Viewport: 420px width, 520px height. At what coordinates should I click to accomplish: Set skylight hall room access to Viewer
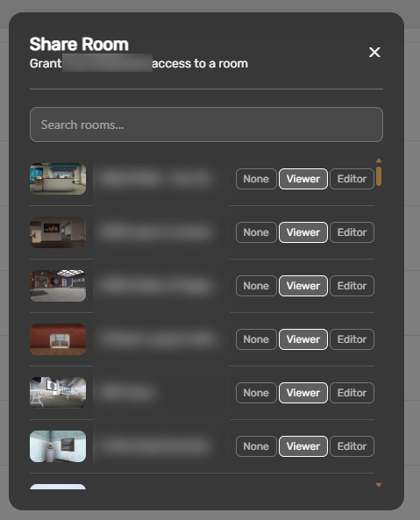tap(303, 286)
